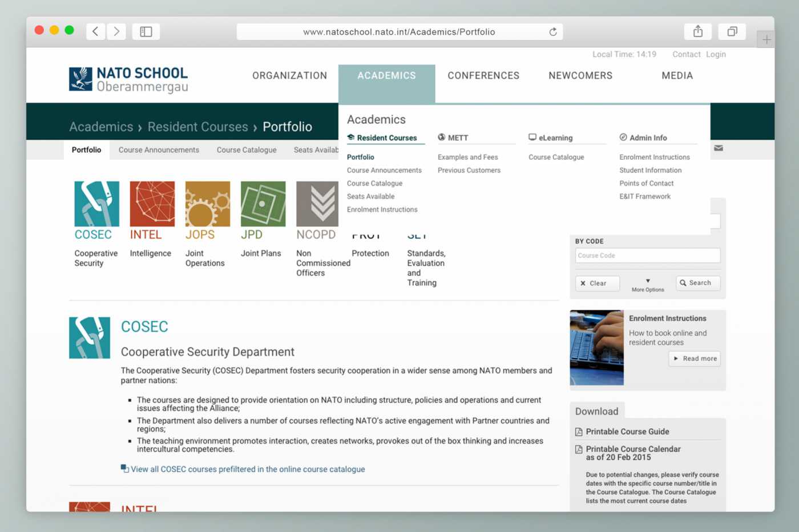This screenshot has width=799, height=532.
Task: Open the ORGANIZATION main menu
Action: 290,75
